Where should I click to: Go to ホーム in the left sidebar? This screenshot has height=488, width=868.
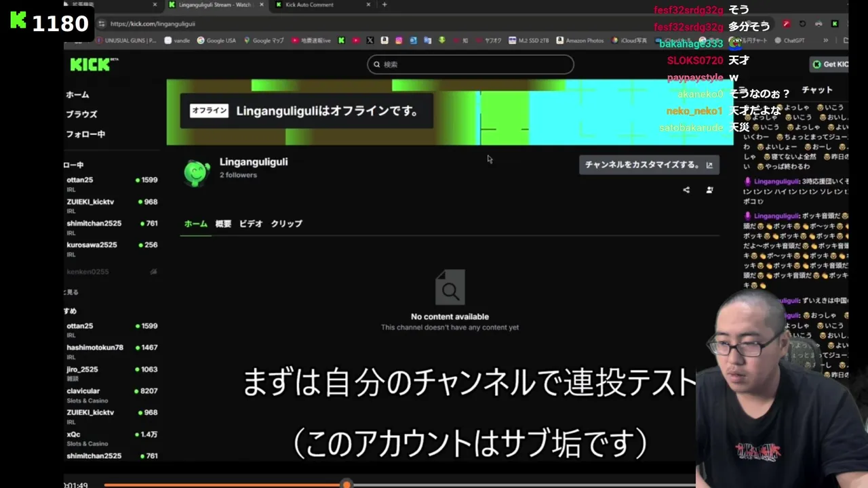click(x=77, y=95)
